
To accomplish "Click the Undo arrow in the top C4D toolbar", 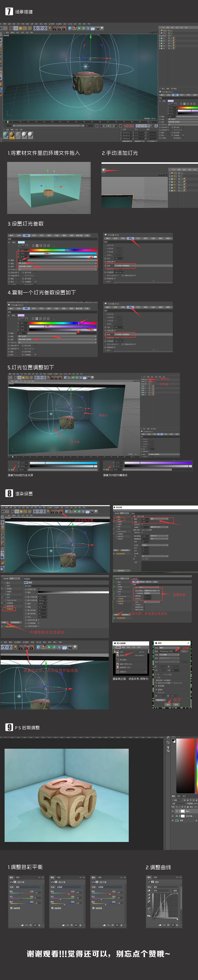I will [x=2, y=28].
